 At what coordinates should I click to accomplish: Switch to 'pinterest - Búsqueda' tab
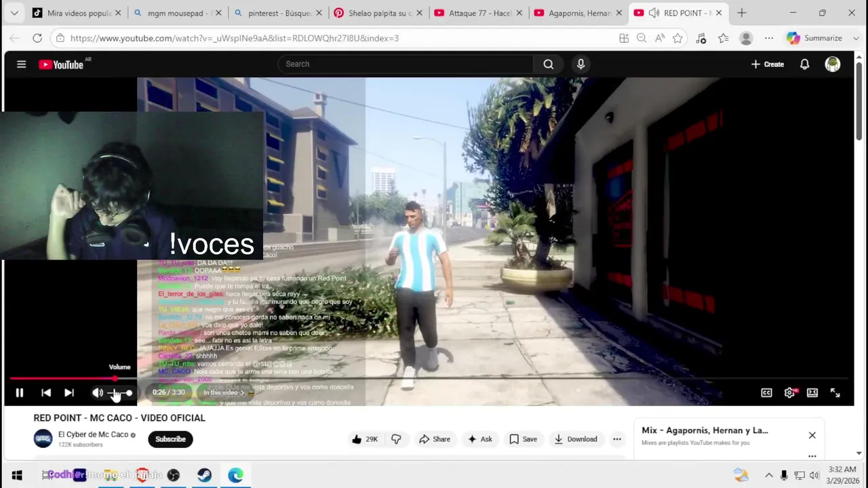[278, 13]
